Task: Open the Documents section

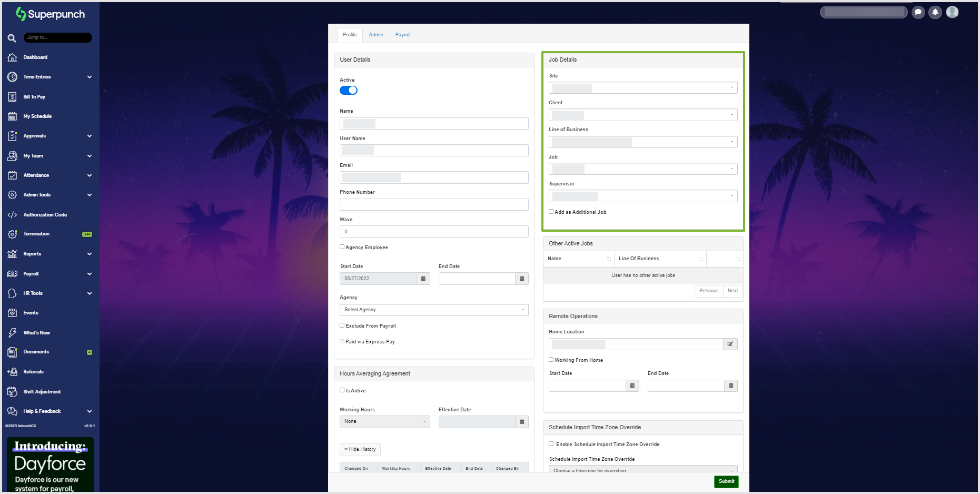Action: pos(36,352)
